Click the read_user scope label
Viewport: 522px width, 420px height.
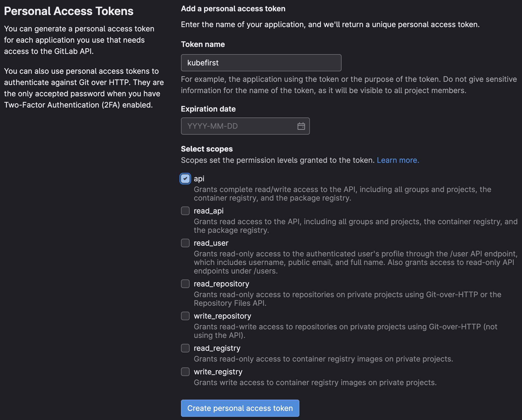[x=211, y=243]
